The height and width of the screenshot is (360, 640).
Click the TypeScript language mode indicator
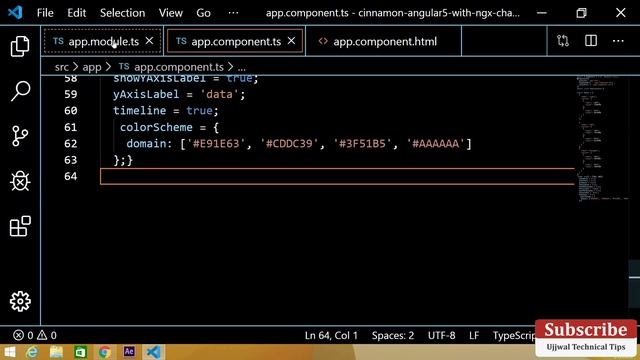click(513, 336)
